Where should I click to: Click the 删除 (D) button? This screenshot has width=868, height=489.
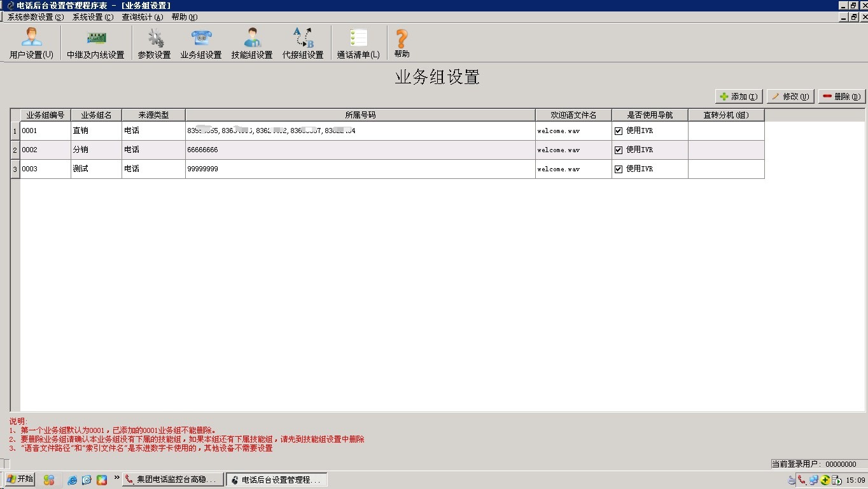tap(842, 97)
